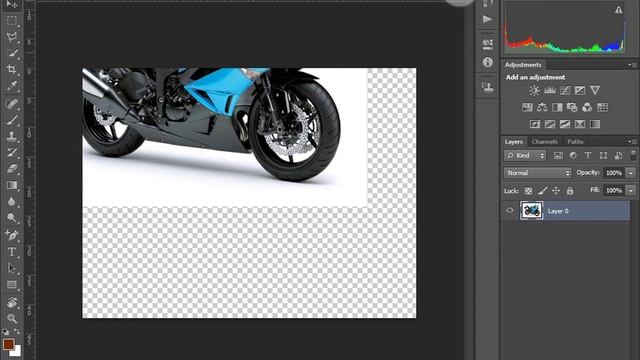Toggle filter for adjustment layers
The width and height of the screenshot is (640, 360).
click(x=573, y=156)
